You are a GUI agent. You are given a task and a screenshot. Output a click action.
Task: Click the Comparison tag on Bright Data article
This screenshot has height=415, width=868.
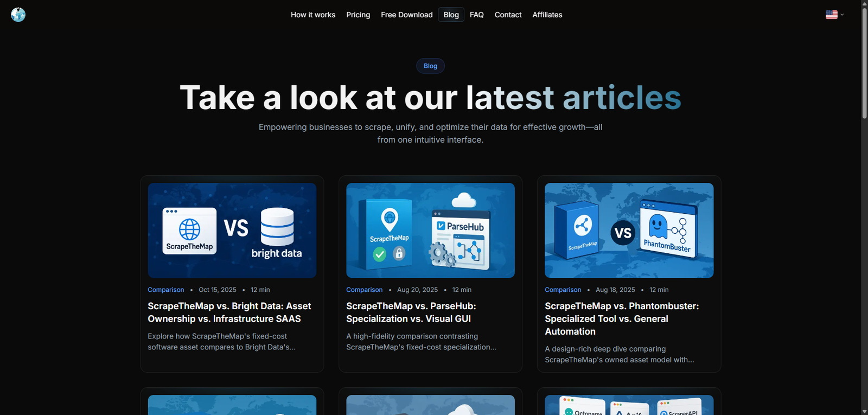165,290
